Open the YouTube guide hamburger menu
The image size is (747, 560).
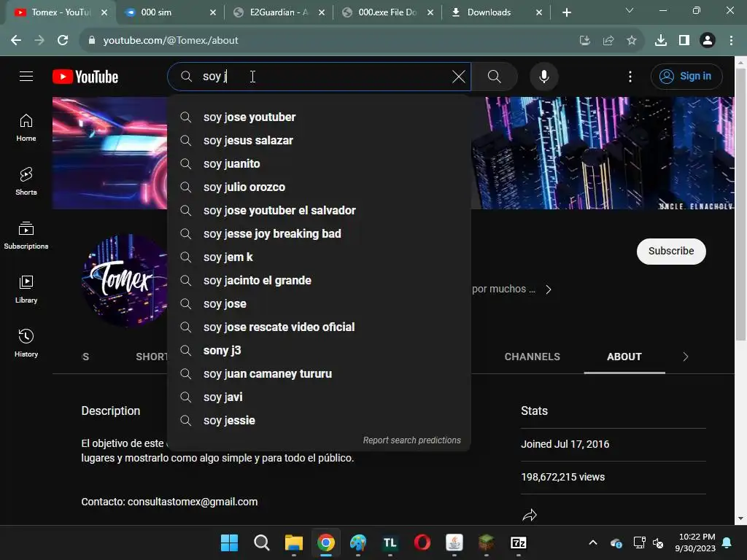click(26, 76)
